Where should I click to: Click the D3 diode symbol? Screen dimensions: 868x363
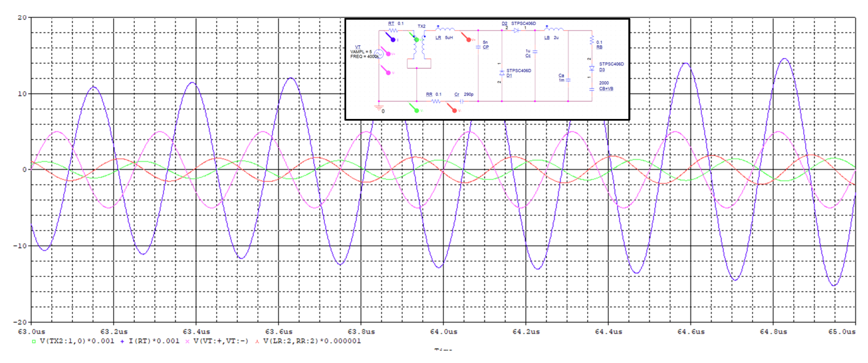point(592,68)
